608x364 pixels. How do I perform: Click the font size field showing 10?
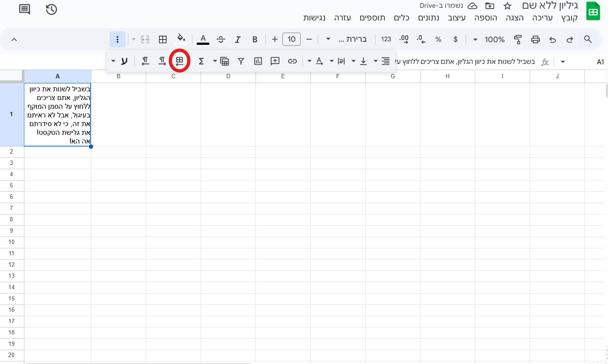click(x=292, y=40)
